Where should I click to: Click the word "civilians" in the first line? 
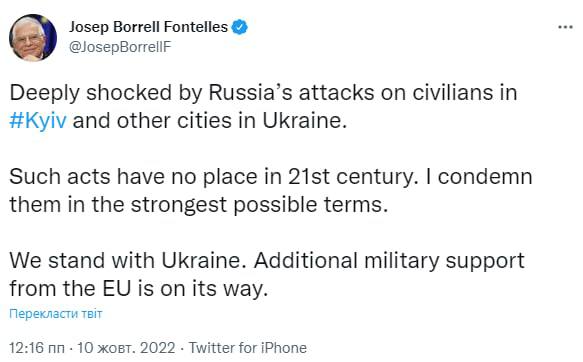tap(452, 92)
